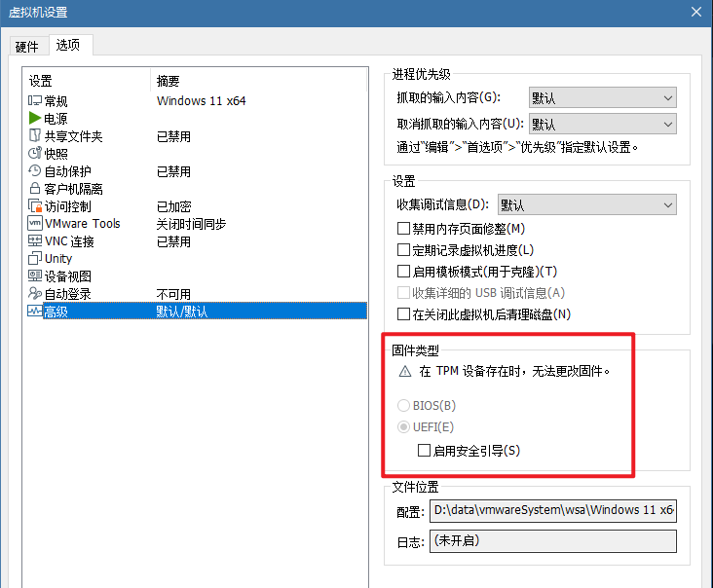Select the BIOS(B) radio button

[403, 405]
